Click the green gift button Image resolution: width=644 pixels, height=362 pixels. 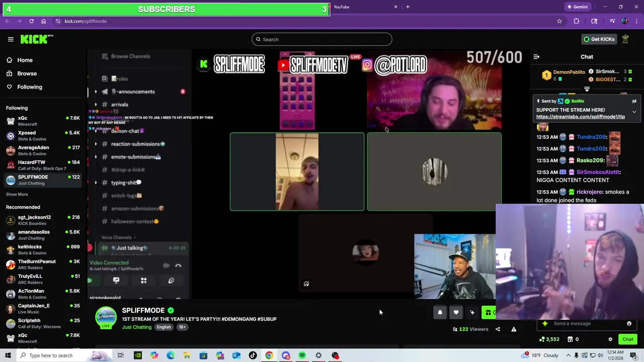tap(489, 313)
